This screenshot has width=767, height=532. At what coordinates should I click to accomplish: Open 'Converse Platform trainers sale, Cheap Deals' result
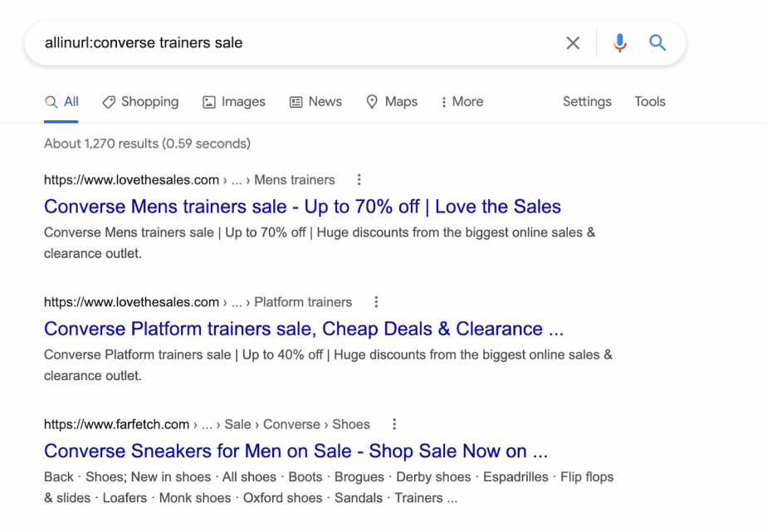point(304,329)
